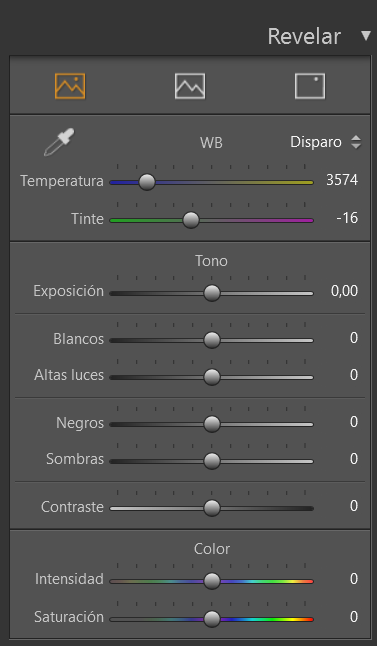Click the Temperatura slider handle

point(147,182)
